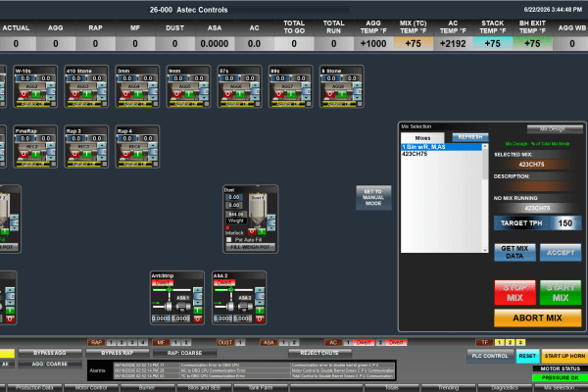Increase Antistrip pump speed up arrow

[x=198, y=291]
